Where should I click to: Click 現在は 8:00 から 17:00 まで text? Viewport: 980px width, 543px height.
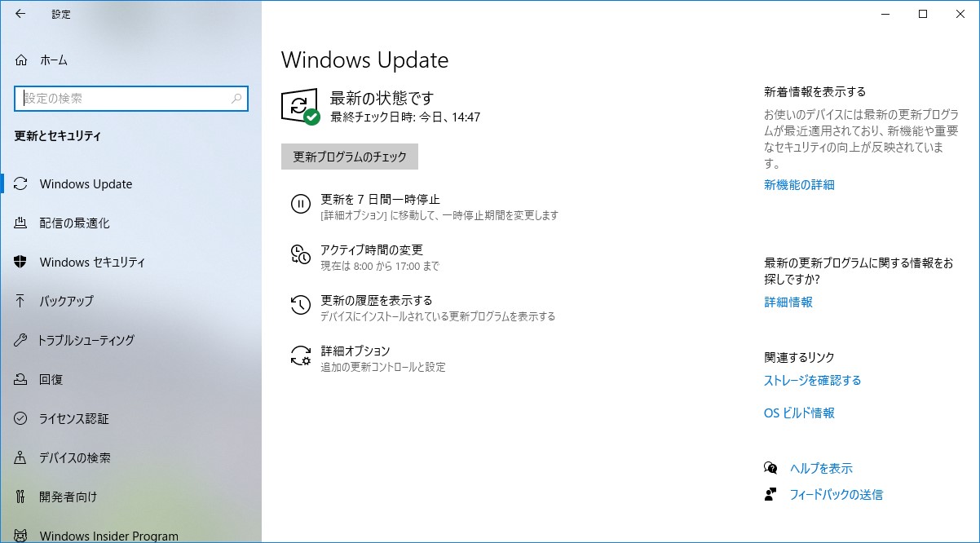coord(380,266)
